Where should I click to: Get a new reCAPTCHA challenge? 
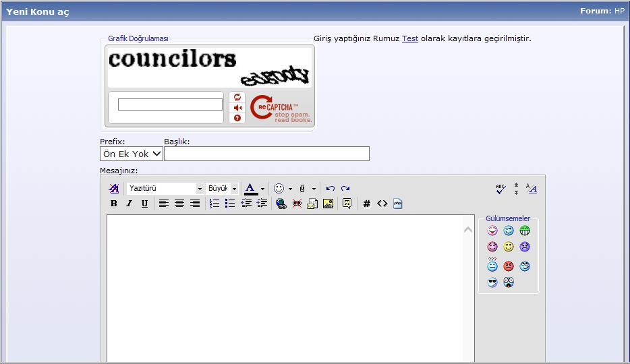point(237,97)
